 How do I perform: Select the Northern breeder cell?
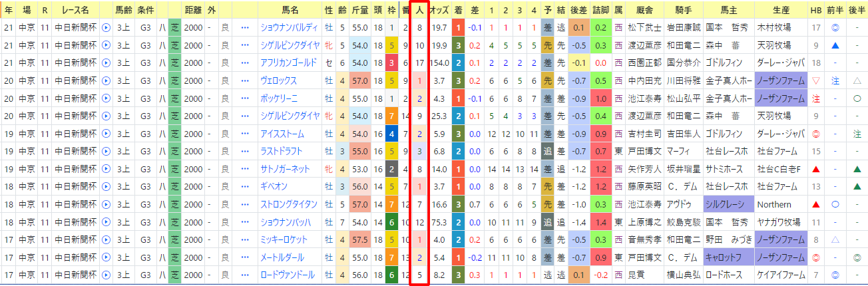781,204
